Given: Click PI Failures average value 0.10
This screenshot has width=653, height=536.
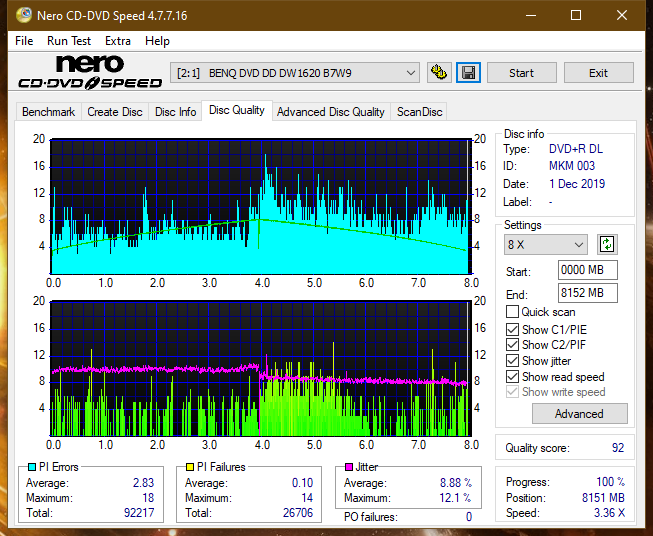Looking at the screenshot, I should click(x=302, y=483).
